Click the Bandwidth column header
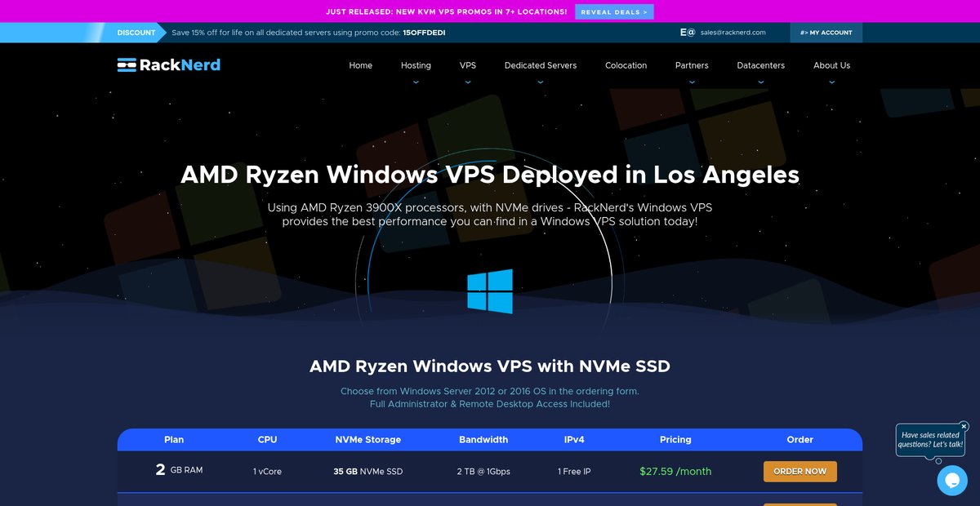The width and height of the screenshot is (980, 506). click(x=483, y=439)
